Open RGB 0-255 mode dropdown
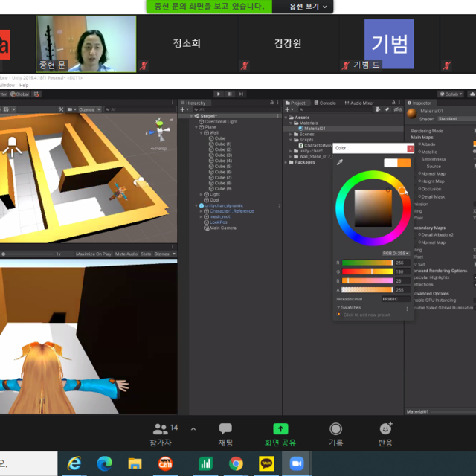The width and height of the screenshot is (476, 476). tap(396, 253)
